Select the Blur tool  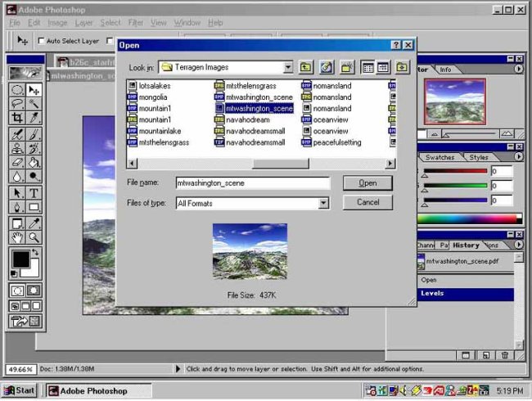[17, 176]
